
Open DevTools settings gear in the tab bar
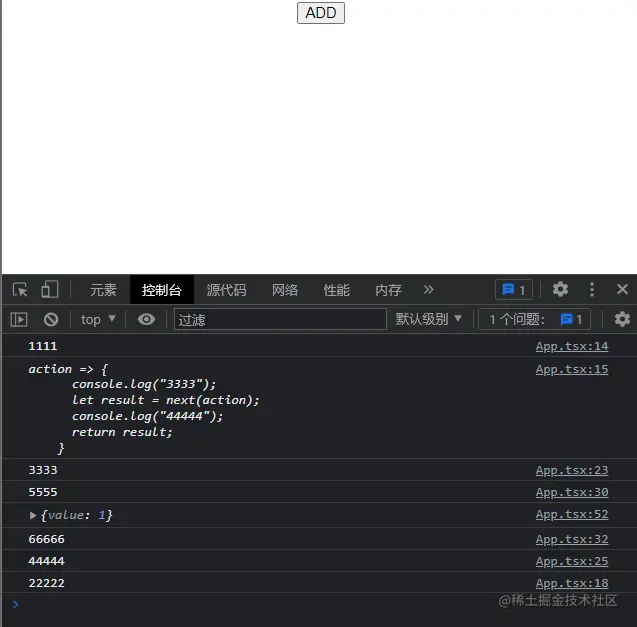pyautogui.click(x=560, y=289)
